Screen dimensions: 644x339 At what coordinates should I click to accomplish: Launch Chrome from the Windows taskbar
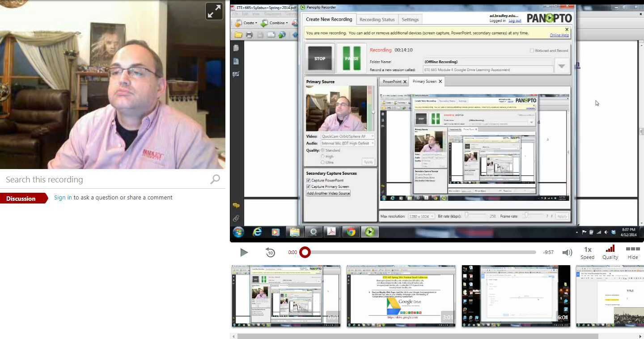[x=351, y=232]
